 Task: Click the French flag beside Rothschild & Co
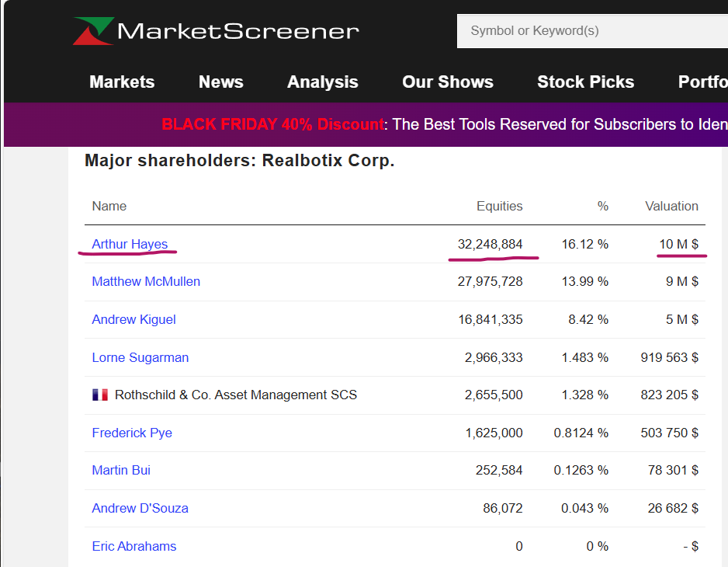click(100, 395)
